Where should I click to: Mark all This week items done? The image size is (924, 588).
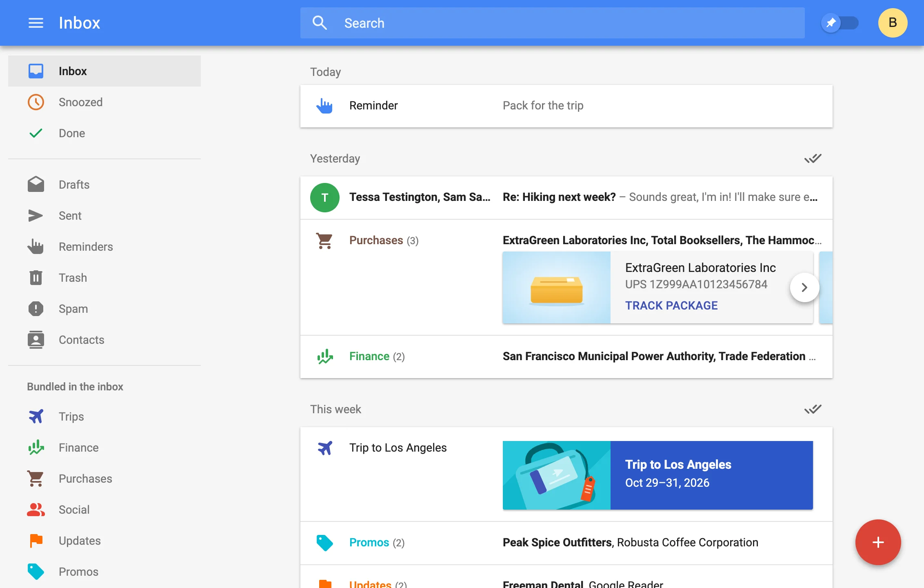point(813,409)
